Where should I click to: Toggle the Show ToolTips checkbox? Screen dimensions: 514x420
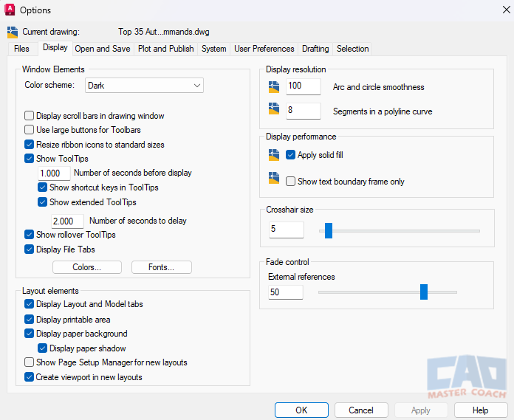(x=30, y=159)
